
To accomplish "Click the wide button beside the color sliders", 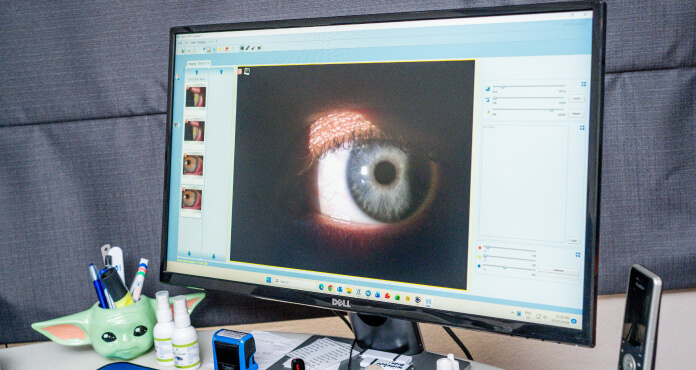I will (x=558, y=271).
